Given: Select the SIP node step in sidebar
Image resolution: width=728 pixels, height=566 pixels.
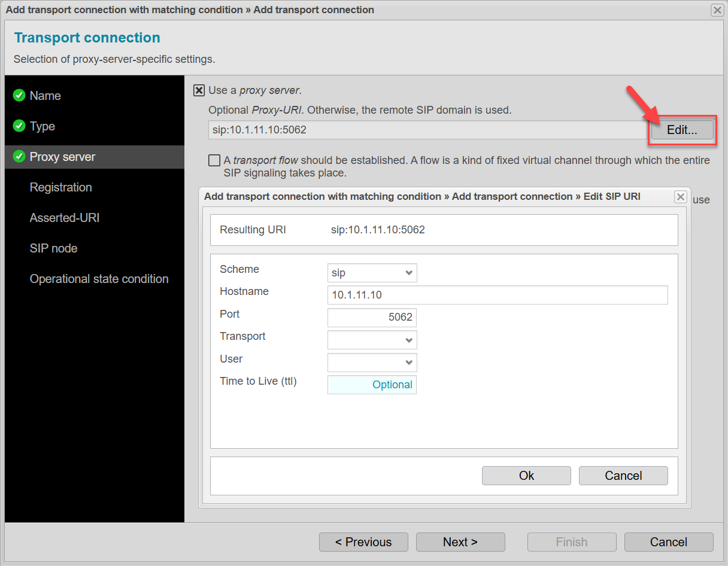Looking at the screenshot, I should 54,248.
